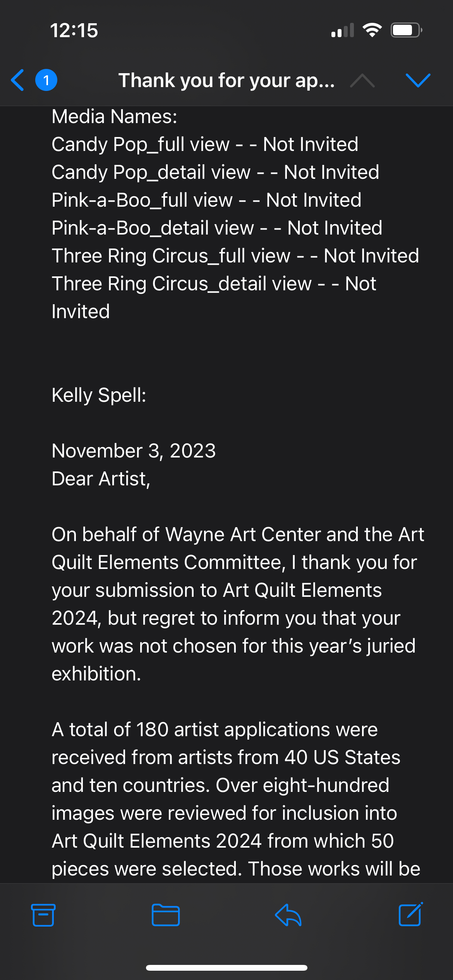Tap the "Kelly Spell:" name line
This screenshot has width=453, height=980.
[x=99, y=395]
